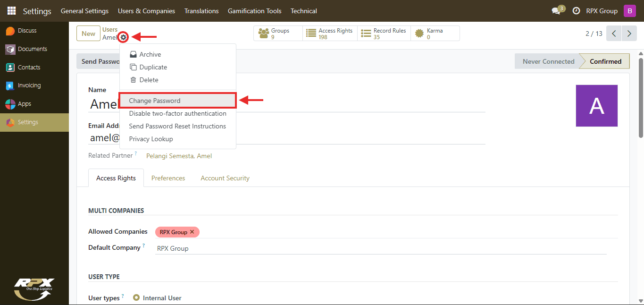Open General Settings top menu
This screenshot has height=305, width=644.
tap(84, 11)
